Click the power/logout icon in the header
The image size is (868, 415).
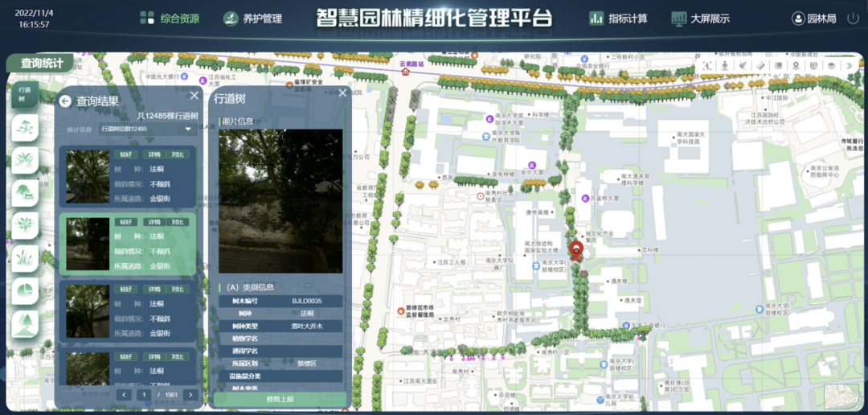coord(853,18)
